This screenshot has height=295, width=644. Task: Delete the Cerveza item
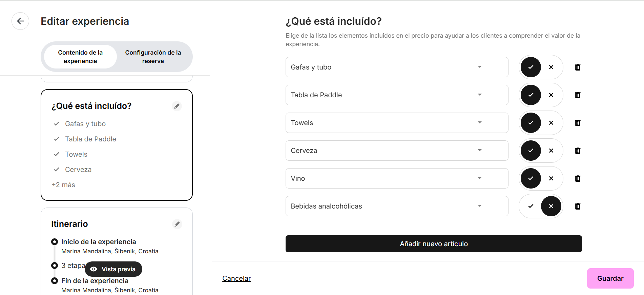(x=578, y=151)
